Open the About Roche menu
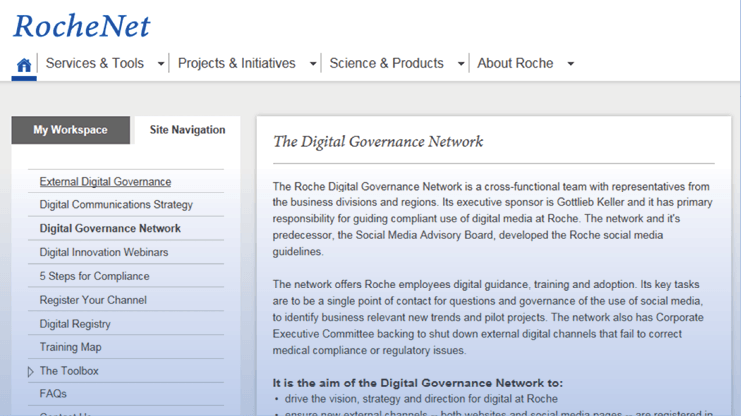 (x=515, y=63)
